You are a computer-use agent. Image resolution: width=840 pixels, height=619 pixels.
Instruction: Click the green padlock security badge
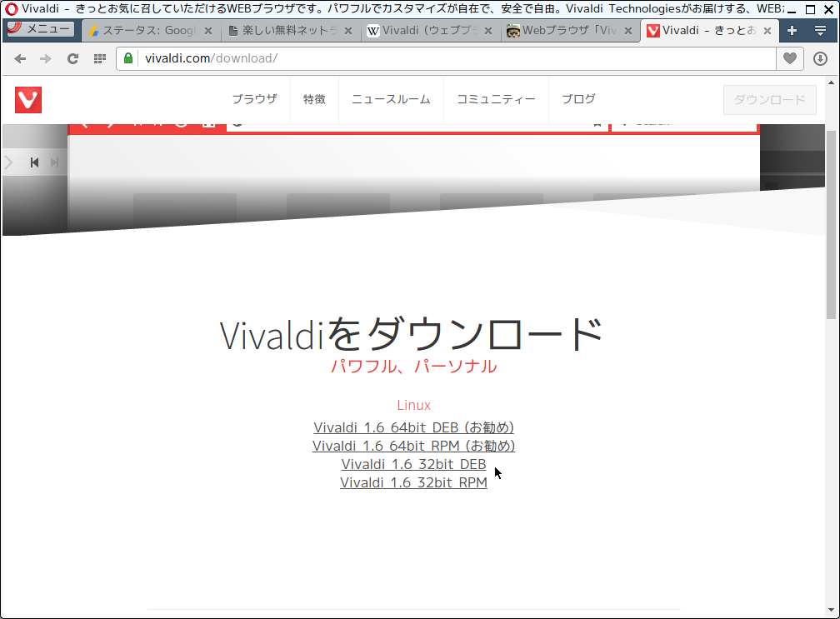(128, 58)
